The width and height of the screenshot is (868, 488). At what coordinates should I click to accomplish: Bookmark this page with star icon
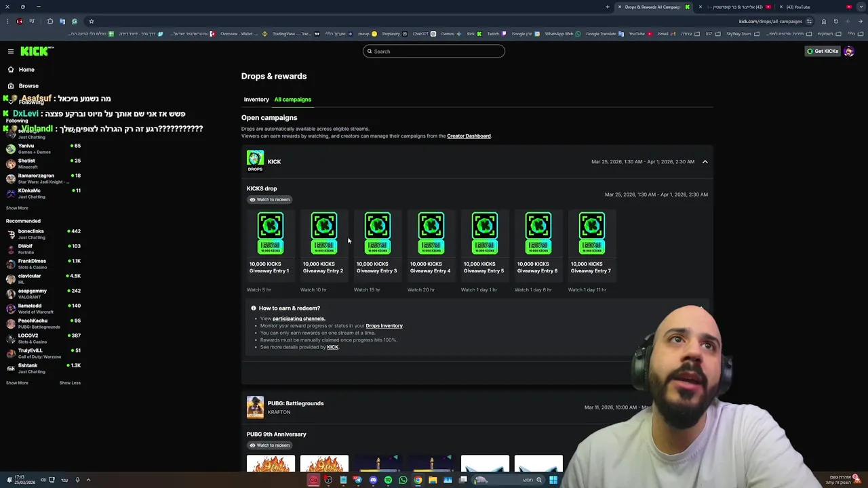pyautogui.click(x=91, y=21)
